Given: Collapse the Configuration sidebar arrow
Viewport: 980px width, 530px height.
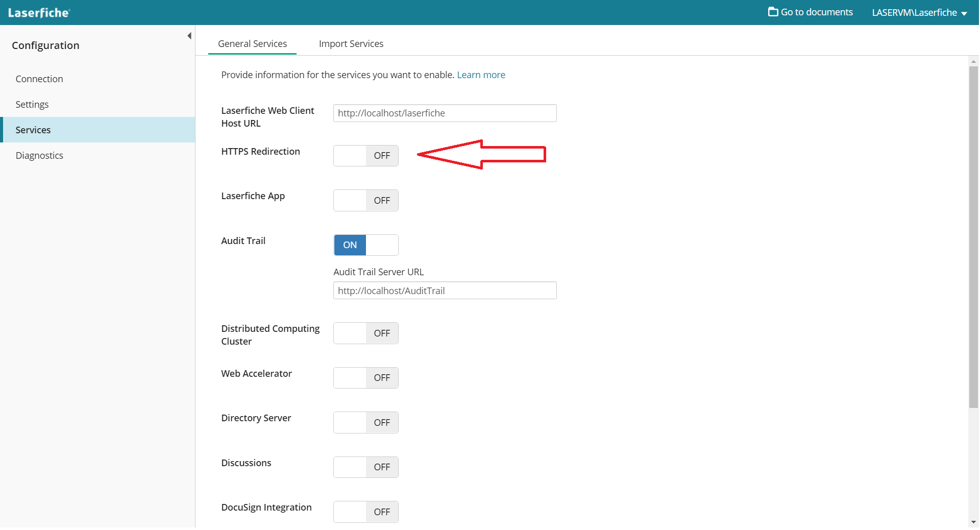Looking at the screenshot, I should click(189, 36).
